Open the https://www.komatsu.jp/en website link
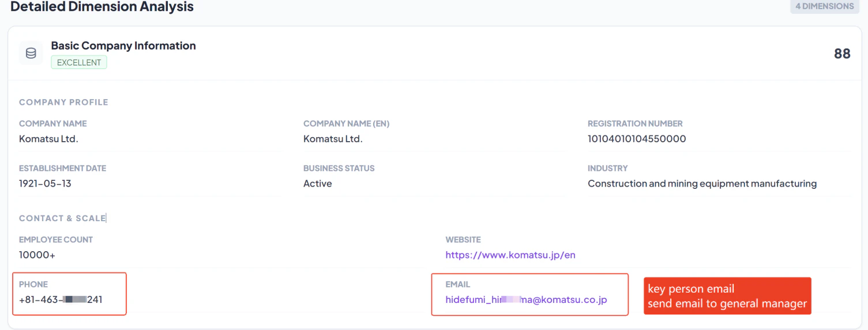Viewport: 868px width, 330px height. pyautogui.click(x=510, y=255)
